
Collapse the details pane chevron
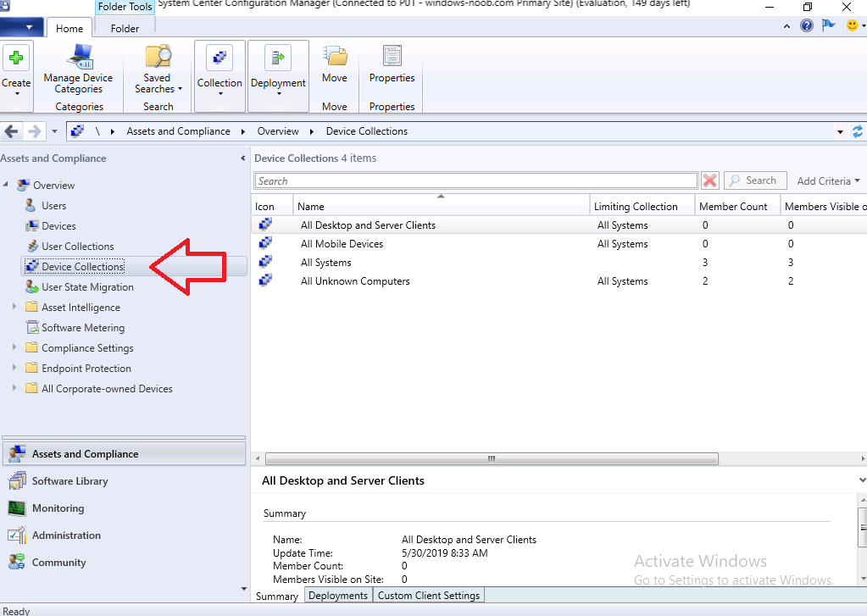pos(861,480)
